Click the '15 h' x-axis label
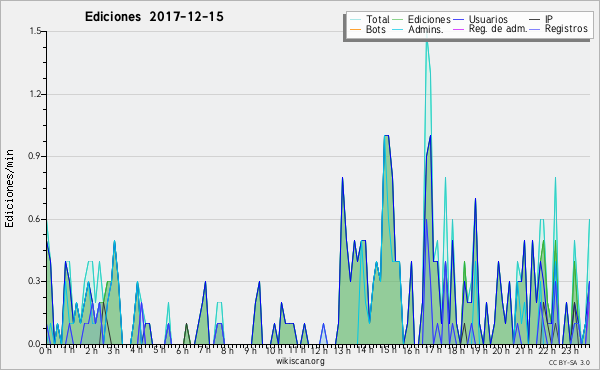The height and width of the screenshot is (370, 600). [x=388, y=350]
